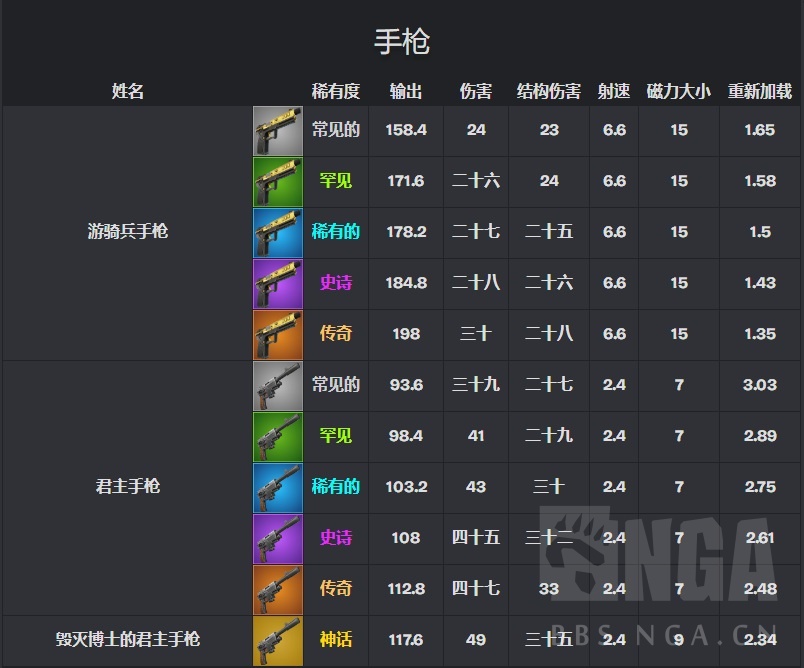Click the blue 稀有的 君主手枪 pistol icon

pyautogui.click(x=278, y=488)
